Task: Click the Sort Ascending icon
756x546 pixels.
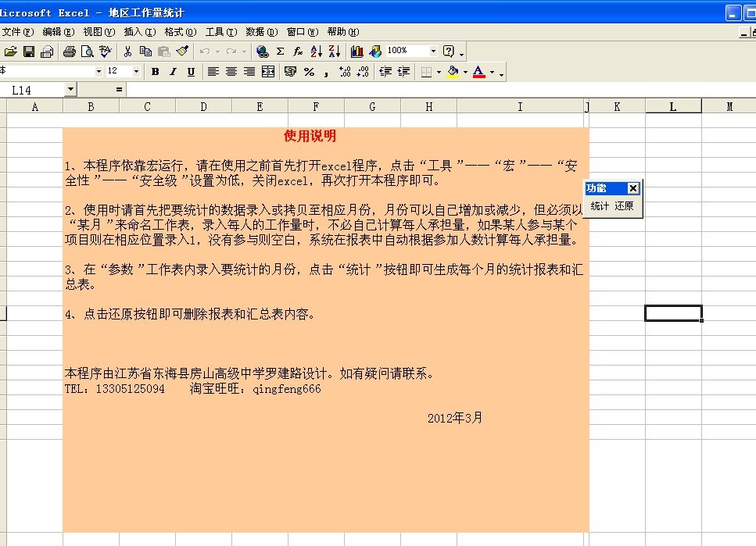Action: click(x=316, y=51)
